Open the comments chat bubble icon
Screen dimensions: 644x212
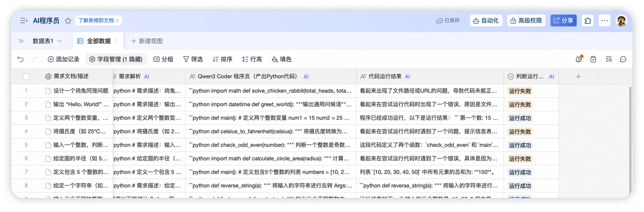pyautogui.click(x=623, y=59)
